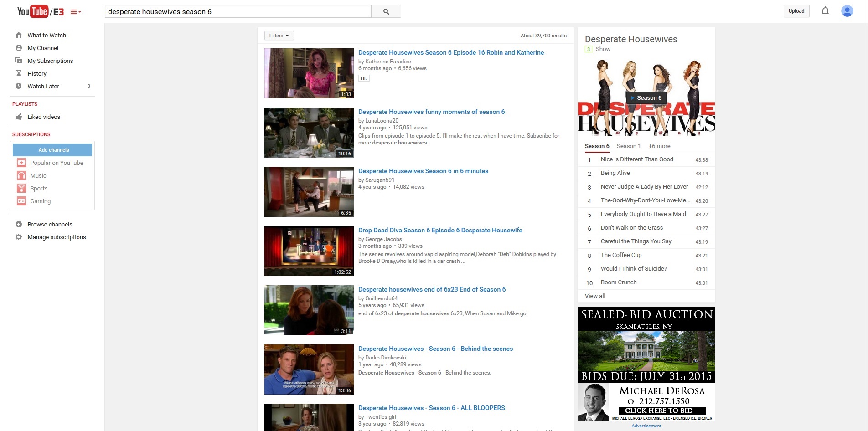The height and width of the screenshot is (431, 868).
Task: Click the search magnifier button
Action: click(x=386, y=11)
